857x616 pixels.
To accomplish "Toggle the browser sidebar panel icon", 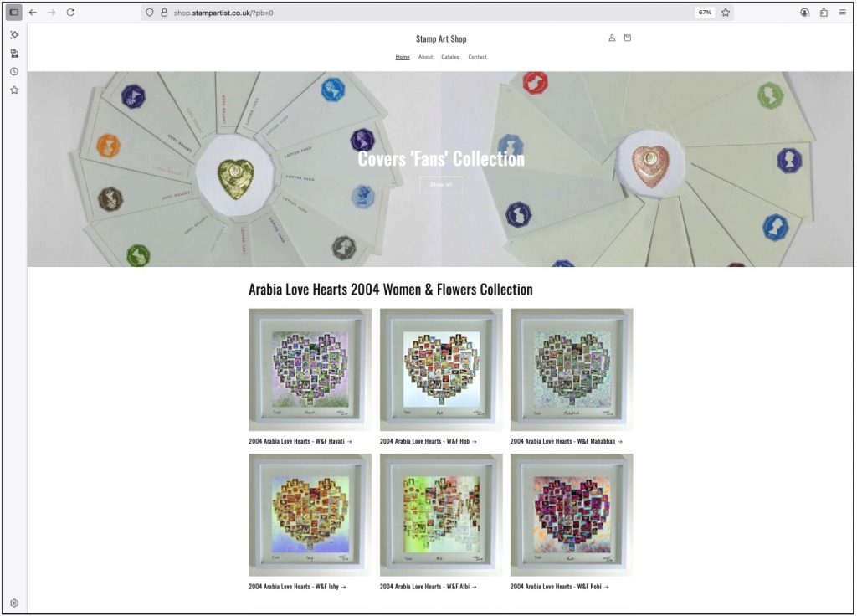I will (14, 12).
